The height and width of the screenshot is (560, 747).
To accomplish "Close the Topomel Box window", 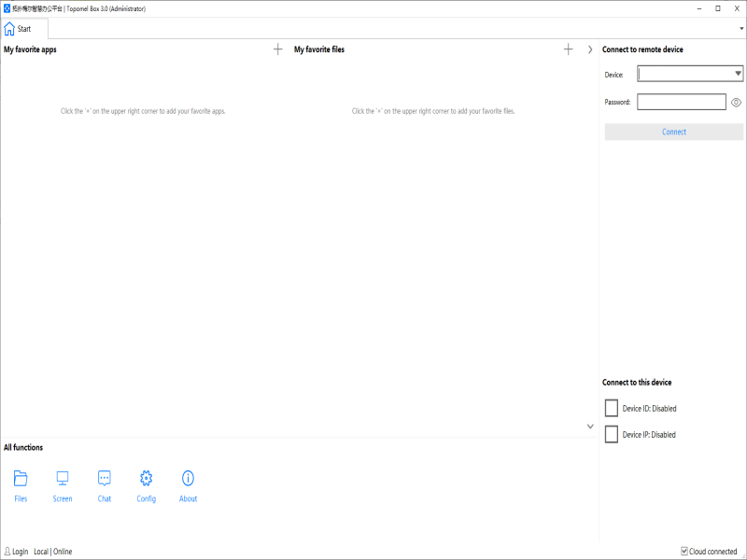I will point(737,8).
